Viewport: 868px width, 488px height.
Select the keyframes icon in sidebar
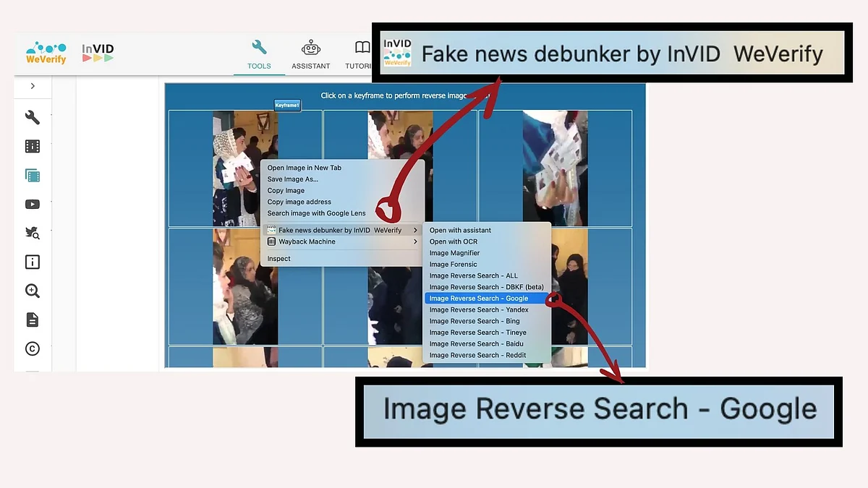coord(32,175)
